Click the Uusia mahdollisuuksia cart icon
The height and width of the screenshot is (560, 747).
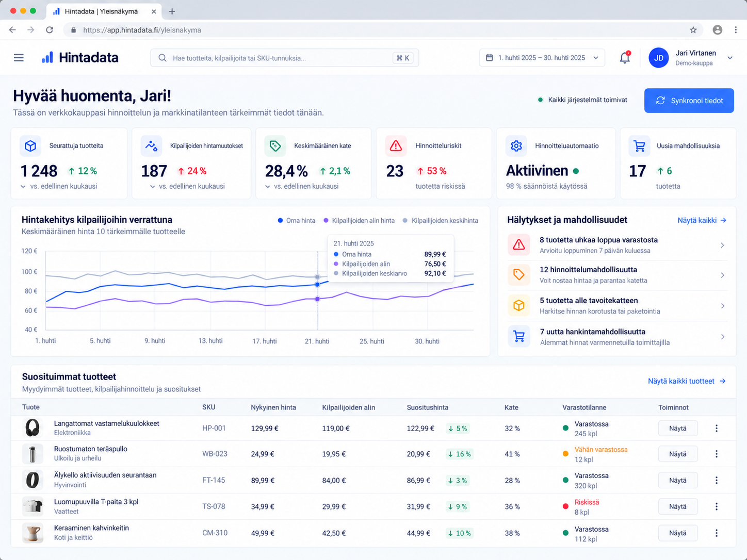tap(639, 146)
